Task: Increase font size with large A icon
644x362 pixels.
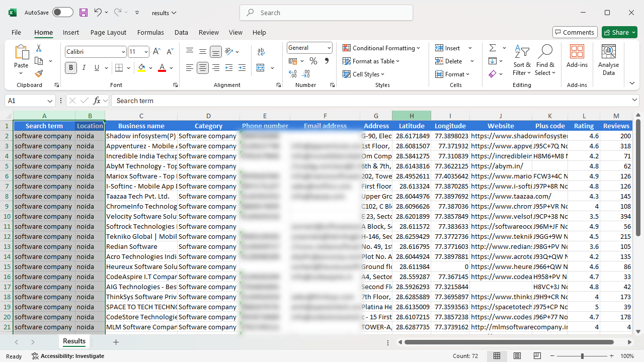Action: pos(156,51)
